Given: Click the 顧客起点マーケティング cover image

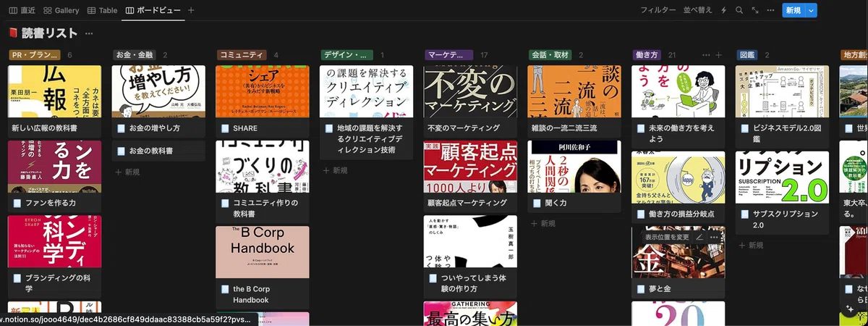Looking at the screenshot, I should 471,167.
